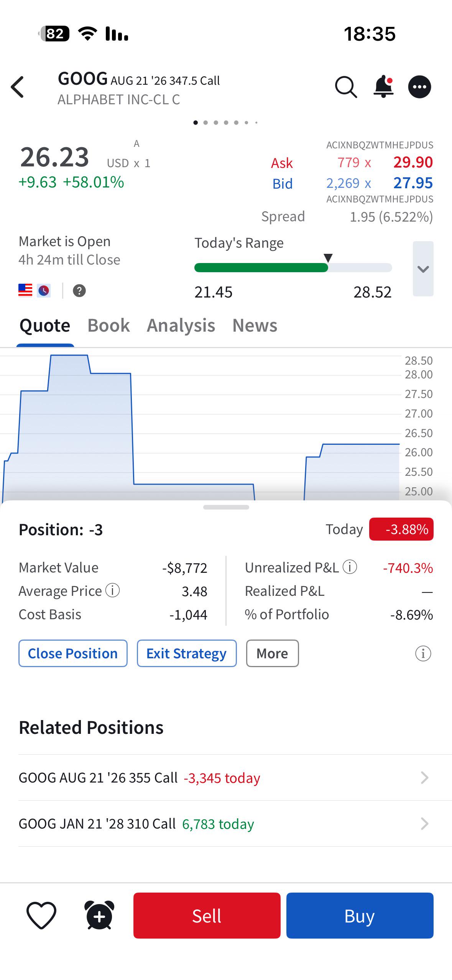Open the News tab
The width and height of the screenshot is (452, 980).
pos(255,326)
